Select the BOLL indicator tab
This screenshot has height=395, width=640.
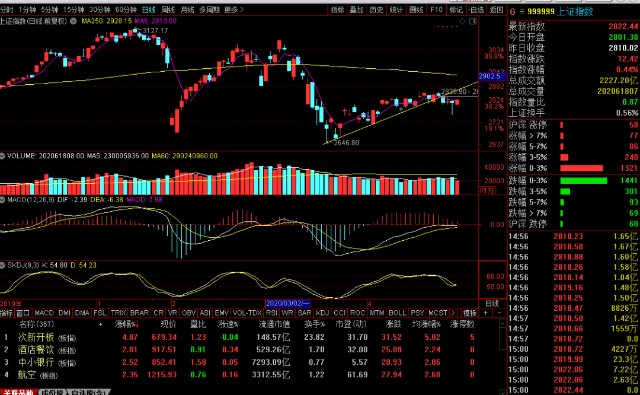(397, 313)
